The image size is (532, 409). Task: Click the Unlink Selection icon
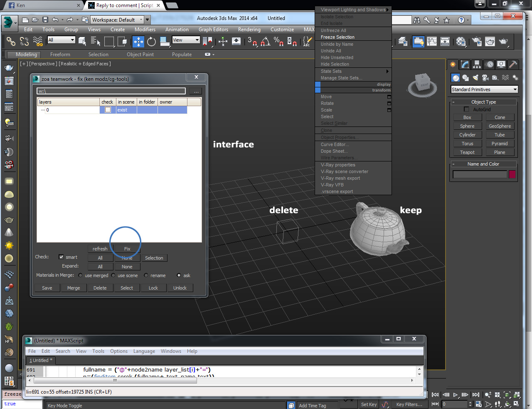point(24,41)
